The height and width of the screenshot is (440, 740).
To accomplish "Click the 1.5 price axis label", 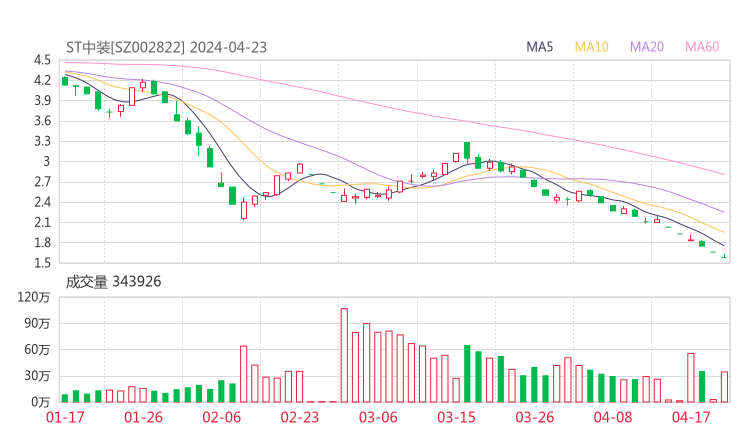I will (42, 263).
